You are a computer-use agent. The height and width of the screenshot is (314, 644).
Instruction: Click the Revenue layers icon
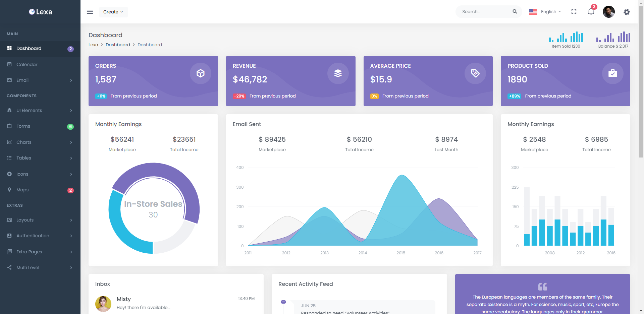[338, 73]
